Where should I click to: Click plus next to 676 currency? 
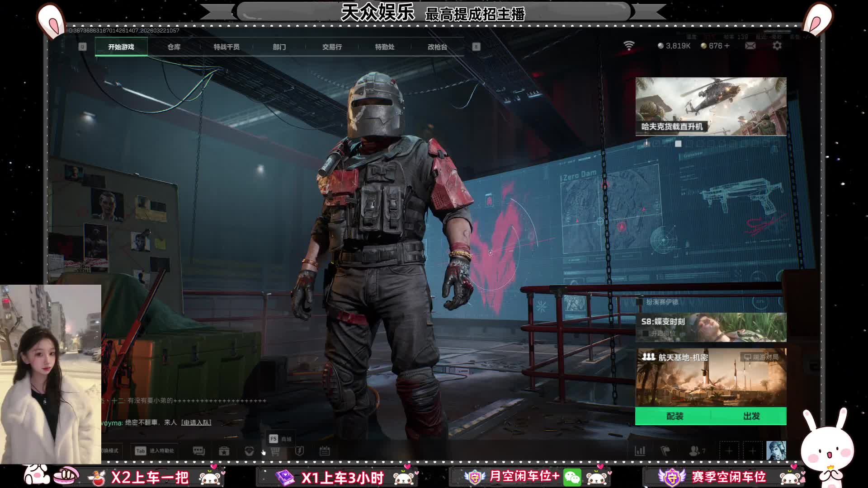click(x=727, y=46)
